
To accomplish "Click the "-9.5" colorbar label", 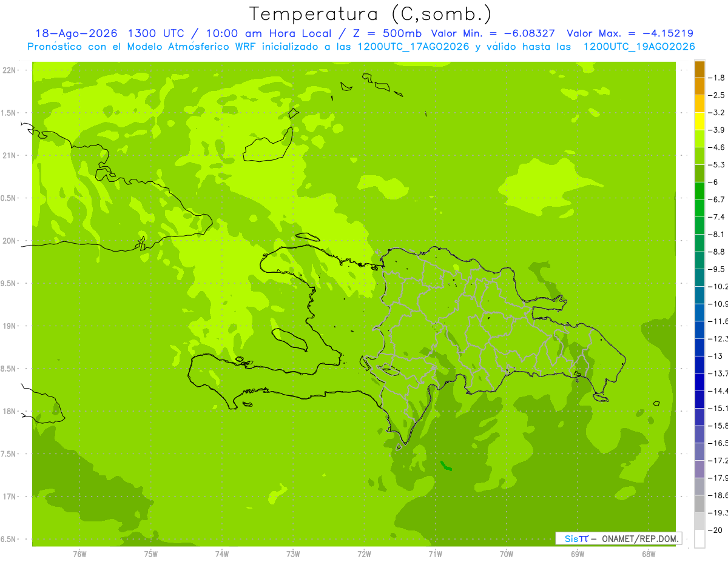I will (716, 269).
